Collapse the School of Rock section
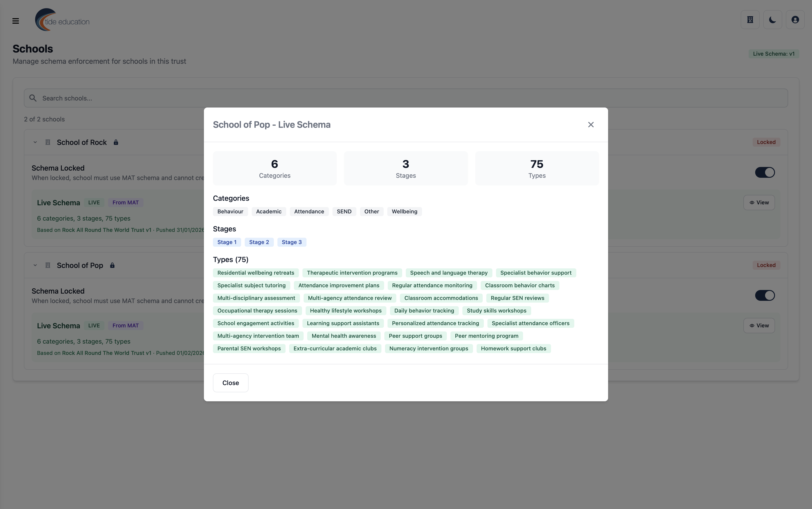This screenshot has width=812, height=509. (x=35, y=142)
